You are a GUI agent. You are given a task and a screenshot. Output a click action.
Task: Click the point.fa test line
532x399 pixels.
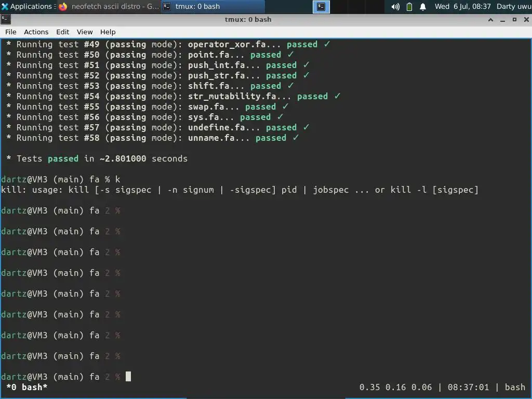150,55
